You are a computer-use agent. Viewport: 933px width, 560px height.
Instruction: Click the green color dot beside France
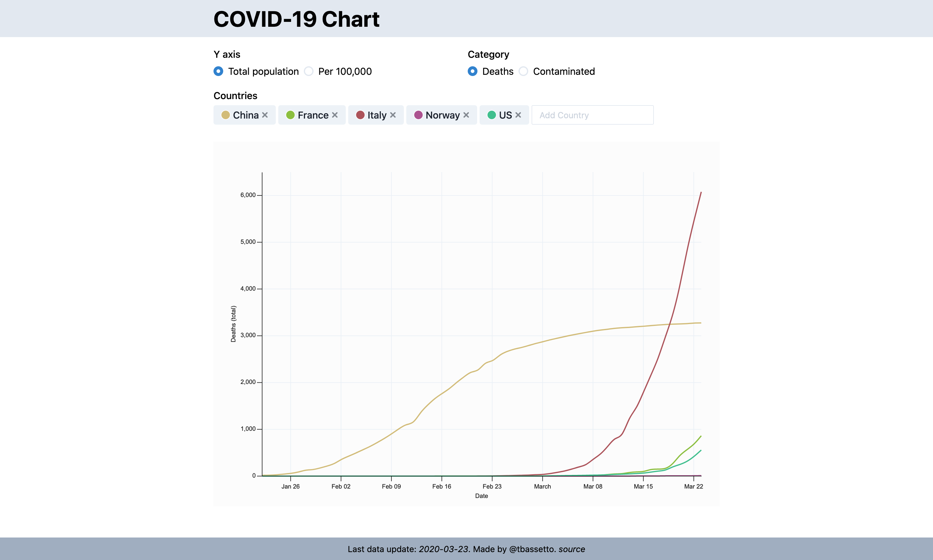pos(290,115)
